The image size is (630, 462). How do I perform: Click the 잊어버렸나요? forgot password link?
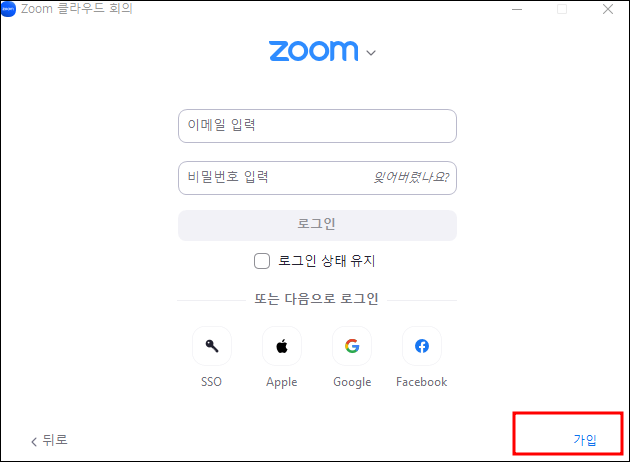411,177
